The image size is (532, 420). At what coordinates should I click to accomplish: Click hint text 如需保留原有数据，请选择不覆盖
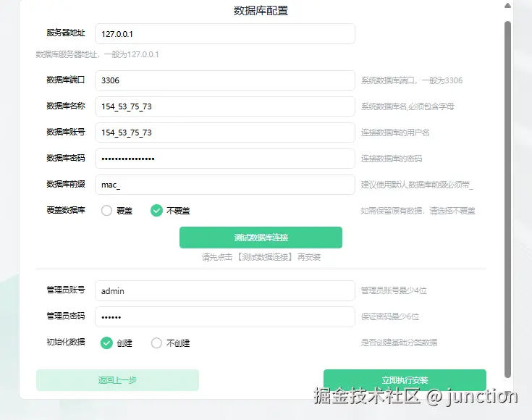[x=418, y=211]
